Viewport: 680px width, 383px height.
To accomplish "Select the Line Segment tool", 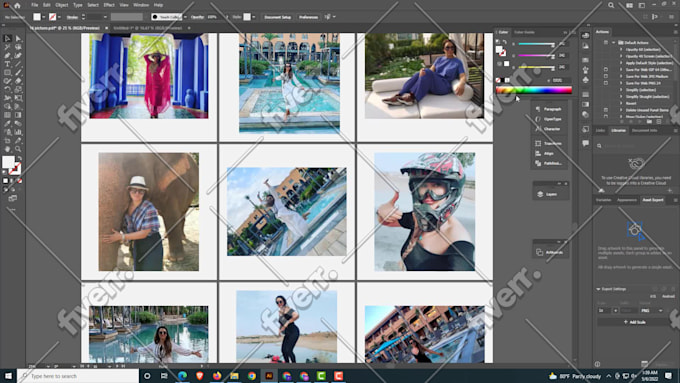I will click(x=18, y=64).
